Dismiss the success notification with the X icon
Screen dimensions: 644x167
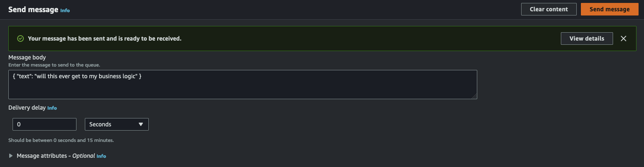623,39
